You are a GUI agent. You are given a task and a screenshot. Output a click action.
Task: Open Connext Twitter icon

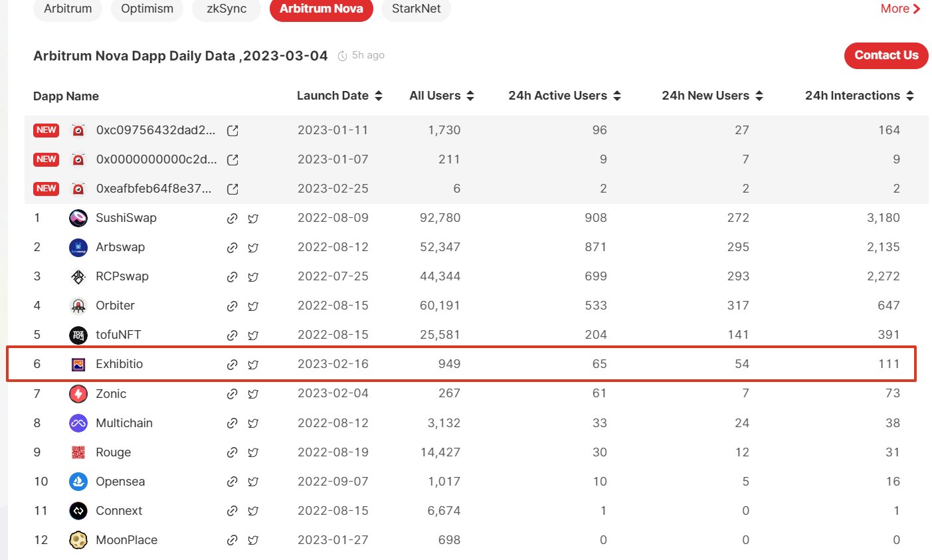(253, 511)
